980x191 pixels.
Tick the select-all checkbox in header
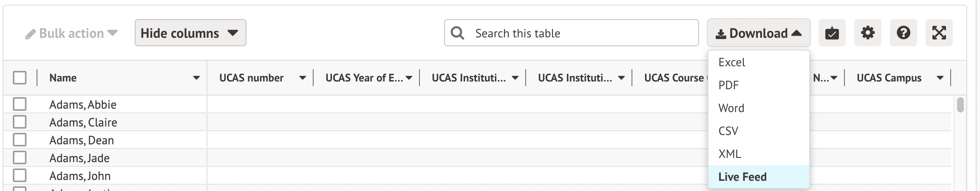tap(20, 78)
